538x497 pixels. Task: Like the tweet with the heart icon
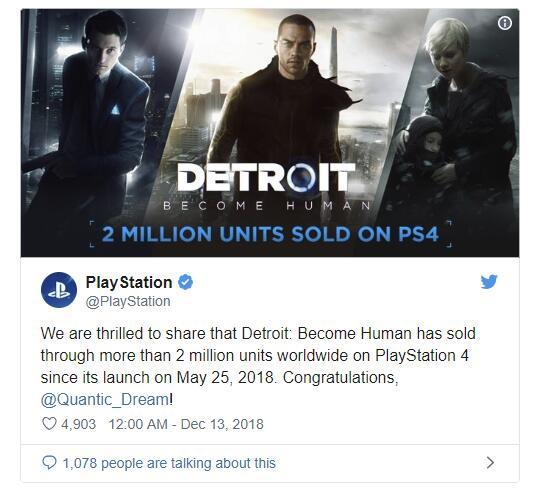(x=49, y=423)
